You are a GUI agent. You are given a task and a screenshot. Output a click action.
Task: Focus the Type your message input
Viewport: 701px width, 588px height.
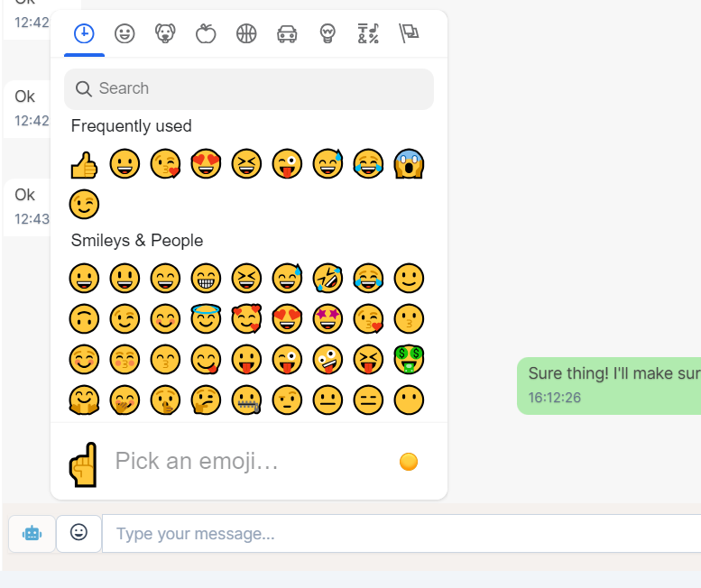(x=397, y=534)
